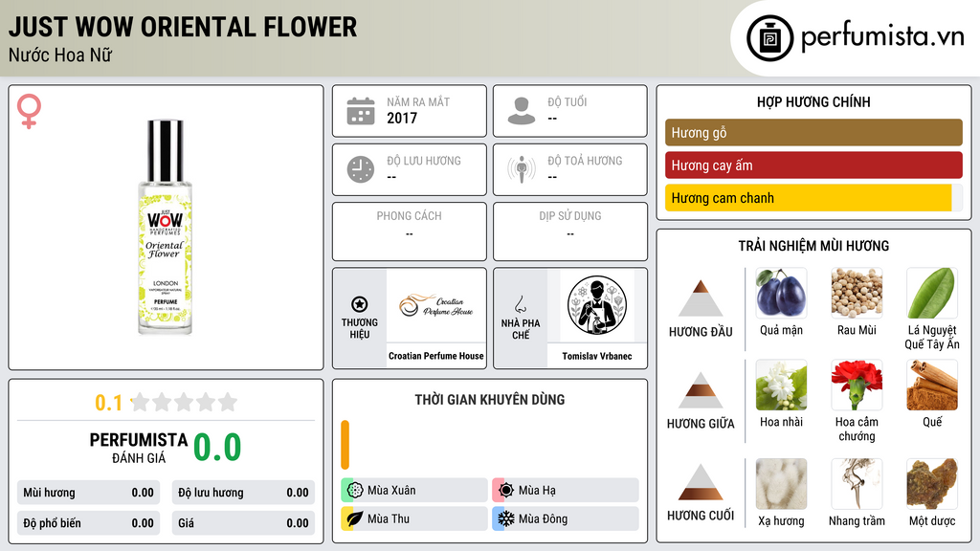The width and height of the screenshot is (980, 551).
Task: Click the sillage icon for Độ toả hương
Action: coord(522,169)
